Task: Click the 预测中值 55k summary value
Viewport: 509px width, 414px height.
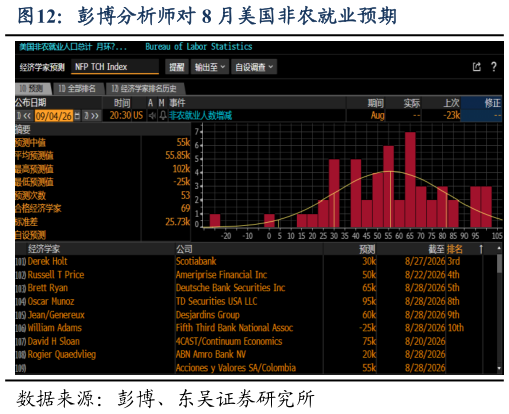Action: (183, 143)
